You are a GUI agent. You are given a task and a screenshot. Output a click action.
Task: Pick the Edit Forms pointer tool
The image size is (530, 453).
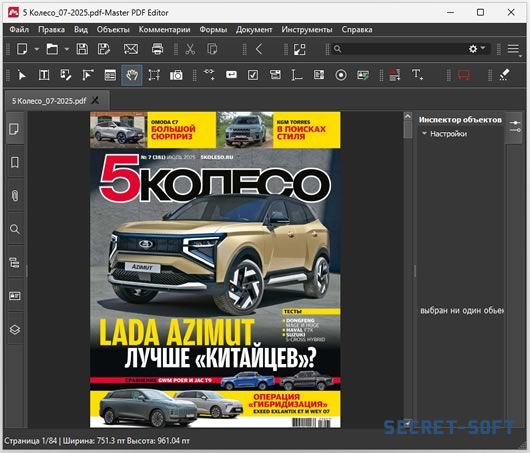(88, 75)
